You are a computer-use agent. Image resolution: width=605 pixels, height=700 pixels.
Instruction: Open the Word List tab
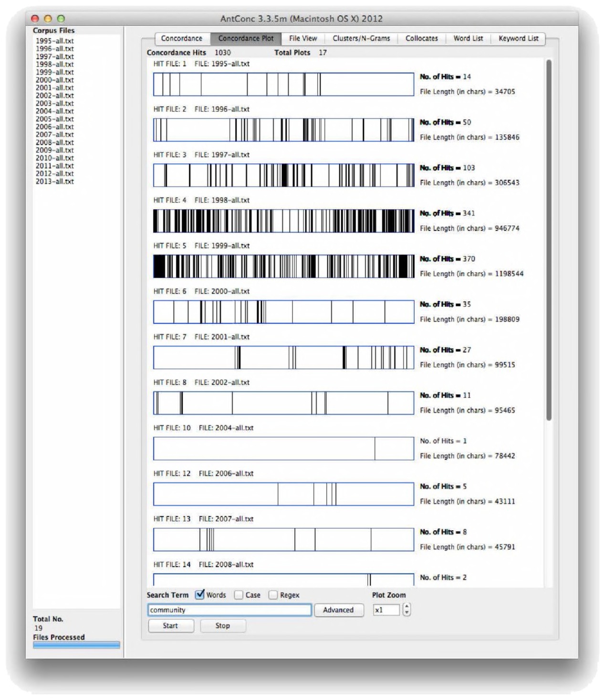(468, 39)
